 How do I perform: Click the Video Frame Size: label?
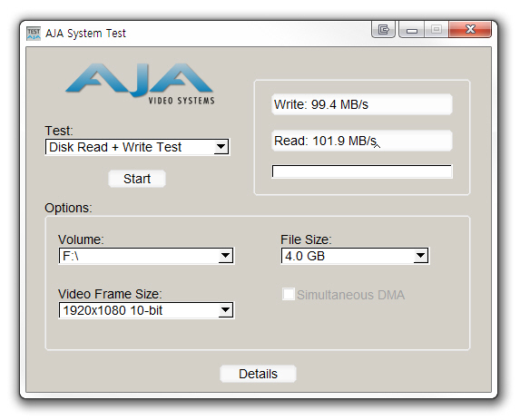tap(110, 294)
